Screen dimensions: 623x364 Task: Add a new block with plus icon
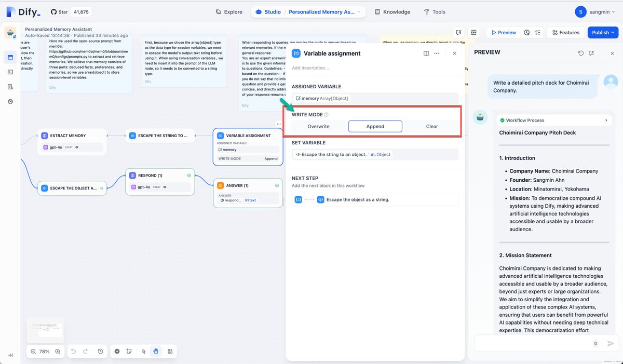pyautogui.click(x=117, y=352)
